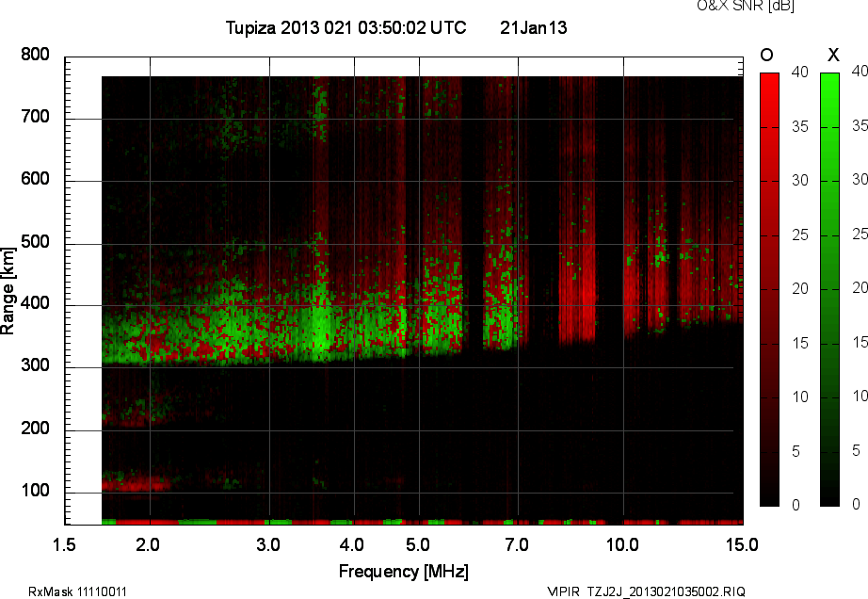Click the 'O&X SNR [dB]' heading
The width and height of the screenshot is (868, 599).
click(x=746, y=6)
